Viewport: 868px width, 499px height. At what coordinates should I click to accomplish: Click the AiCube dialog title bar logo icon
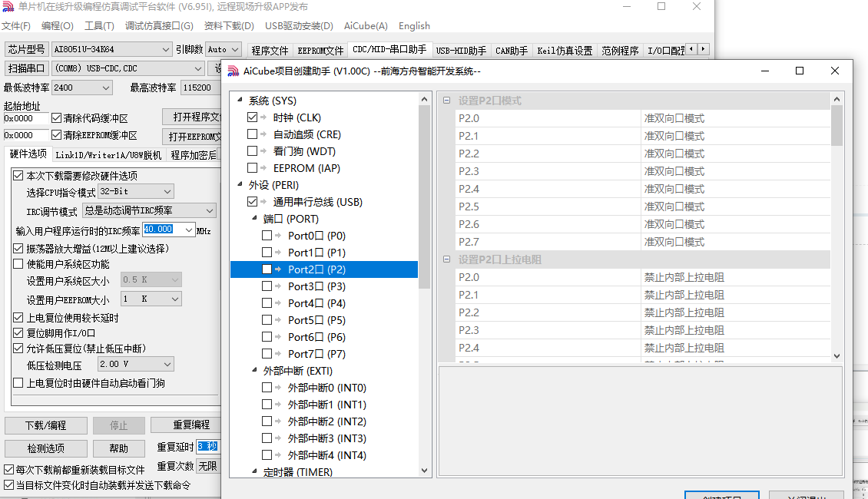[233, 71]
